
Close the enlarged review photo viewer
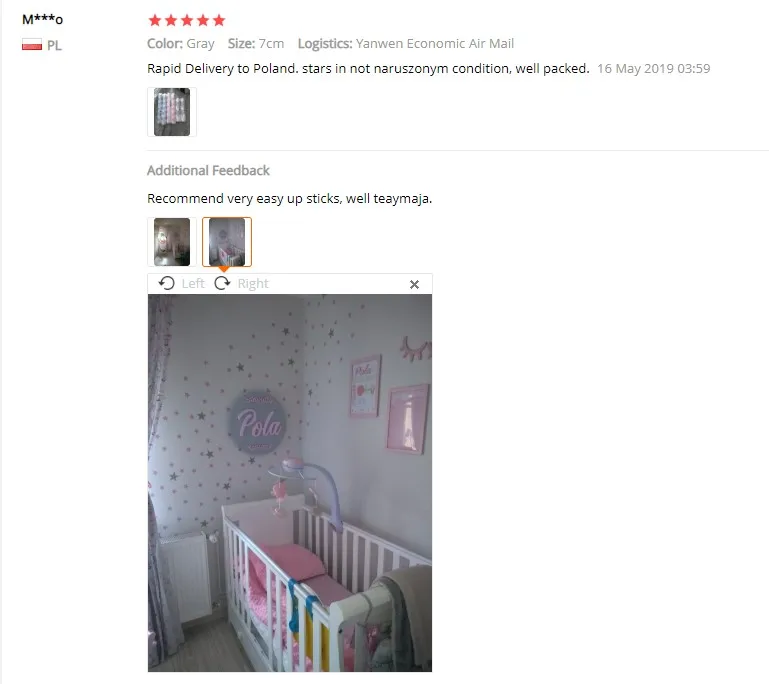(x=414, y=284)
